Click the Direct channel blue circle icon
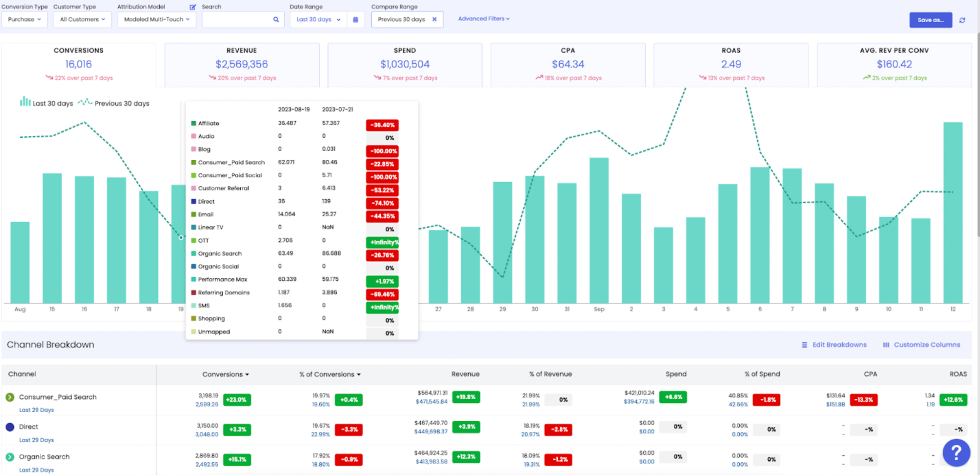Viewport: 980px width, 476px height. [10, 427]
